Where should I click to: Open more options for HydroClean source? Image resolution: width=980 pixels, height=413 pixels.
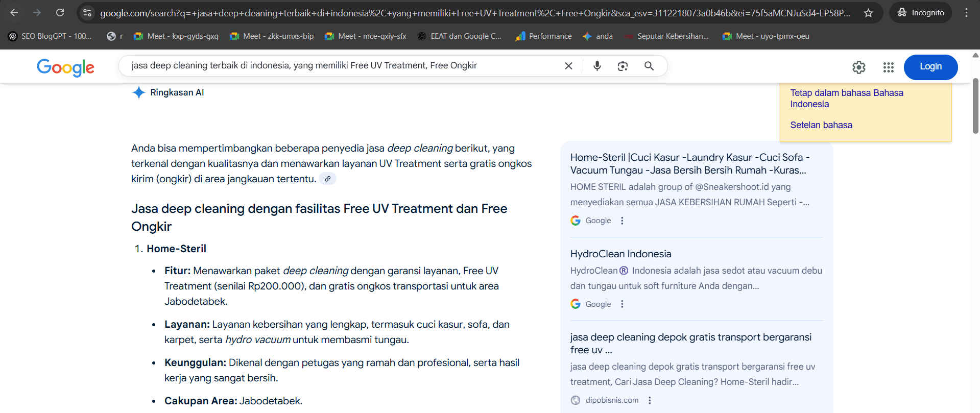pos(622,304)
